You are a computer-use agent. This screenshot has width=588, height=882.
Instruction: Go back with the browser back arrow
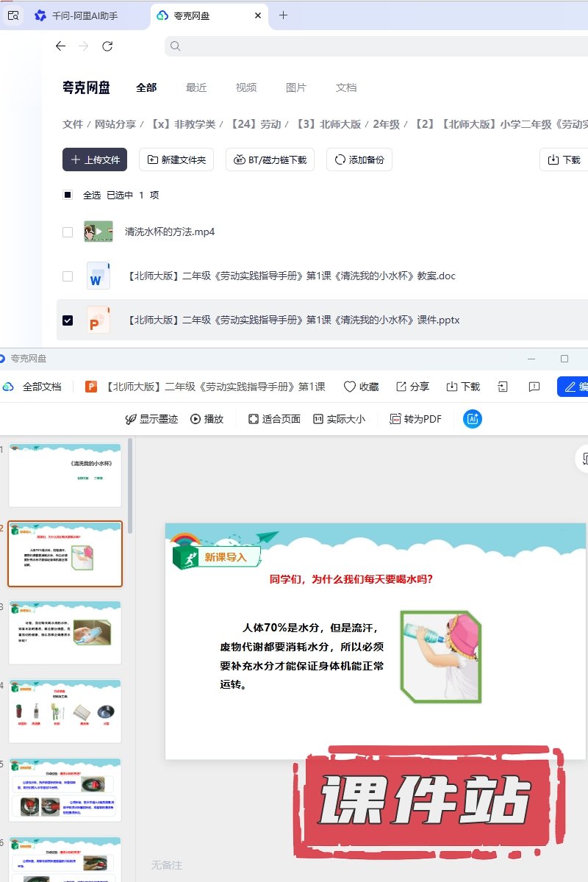61,46
